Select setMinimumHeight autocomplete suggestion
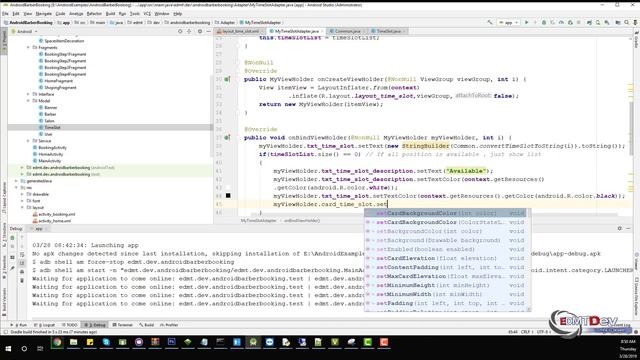Viewport: 640px width, 360px height. (x=445, y=285)
